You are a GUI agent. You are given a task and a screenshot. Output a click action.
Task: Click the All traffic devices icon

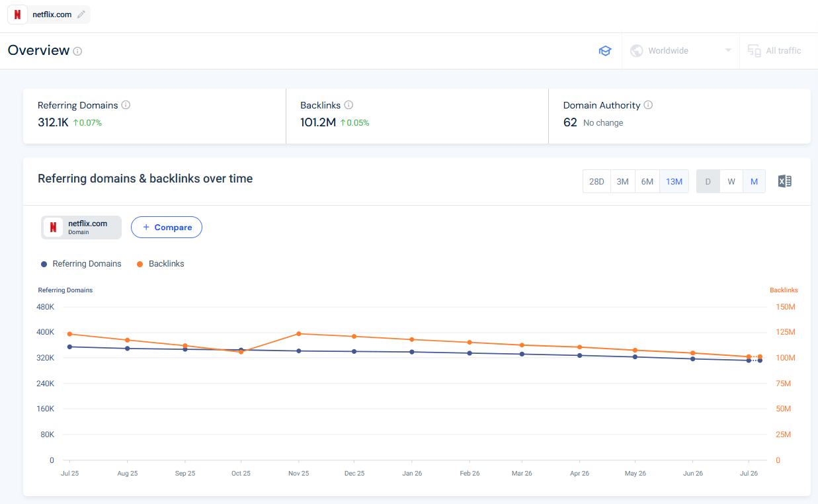tap(754, 51)
